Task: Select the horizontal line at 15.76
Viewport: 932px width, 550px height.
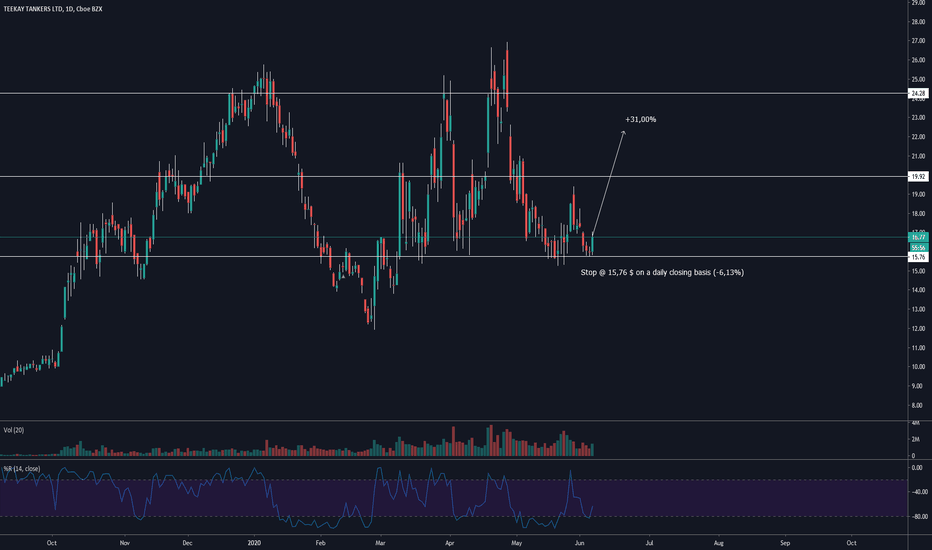Action: (x=454, y=257)
